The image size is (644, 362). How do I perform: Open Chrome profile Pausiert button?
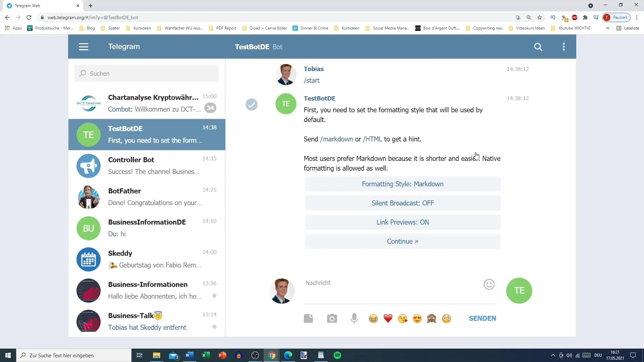[616, 17]
